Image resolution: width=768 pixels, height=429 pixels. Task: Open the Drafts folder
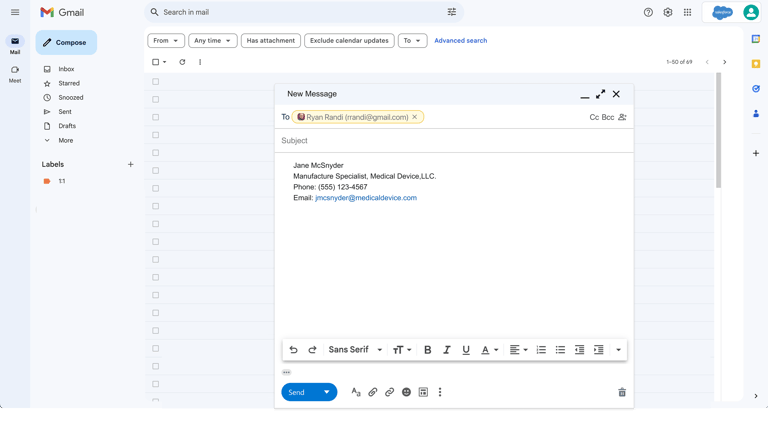(67, 126)
